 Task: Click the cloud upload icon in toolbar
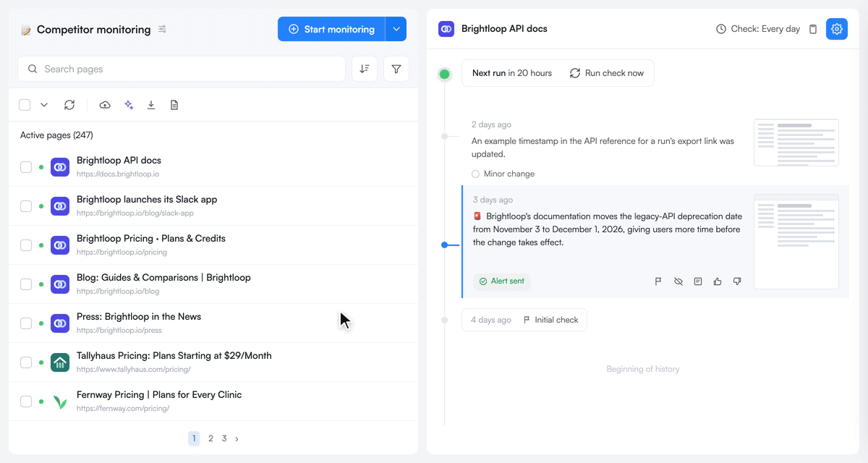click(x=105, y=105)
